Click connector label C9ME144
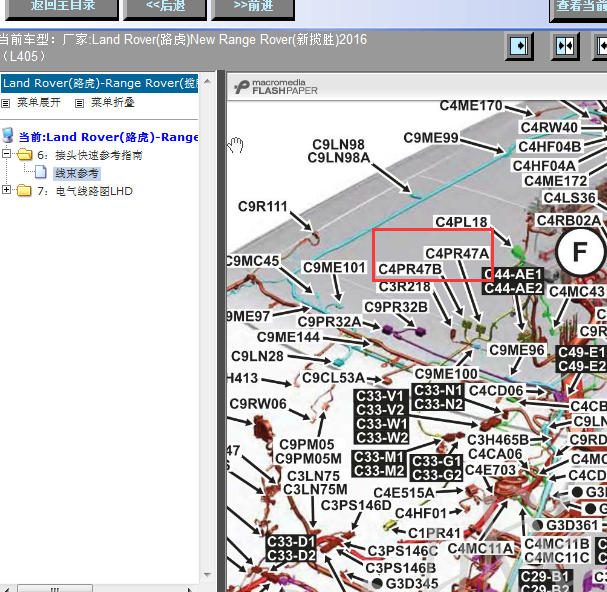Screen dimensions: 607x592 pos(288,337)
